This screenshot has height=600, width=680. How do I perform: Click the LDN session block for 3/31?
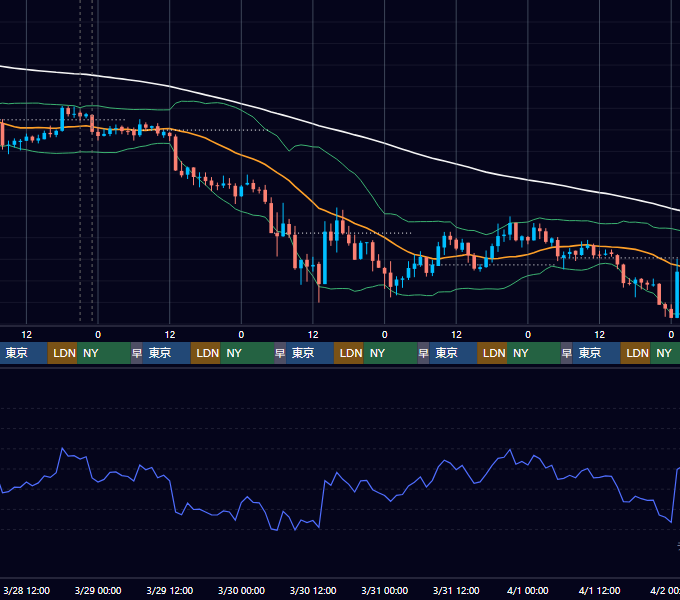click(492, 353)
